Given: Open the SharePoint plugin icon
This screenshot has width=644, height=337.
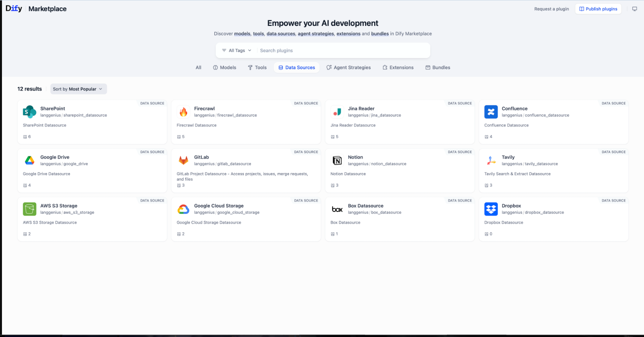Looking at the screenshot, I should [30, 112].
